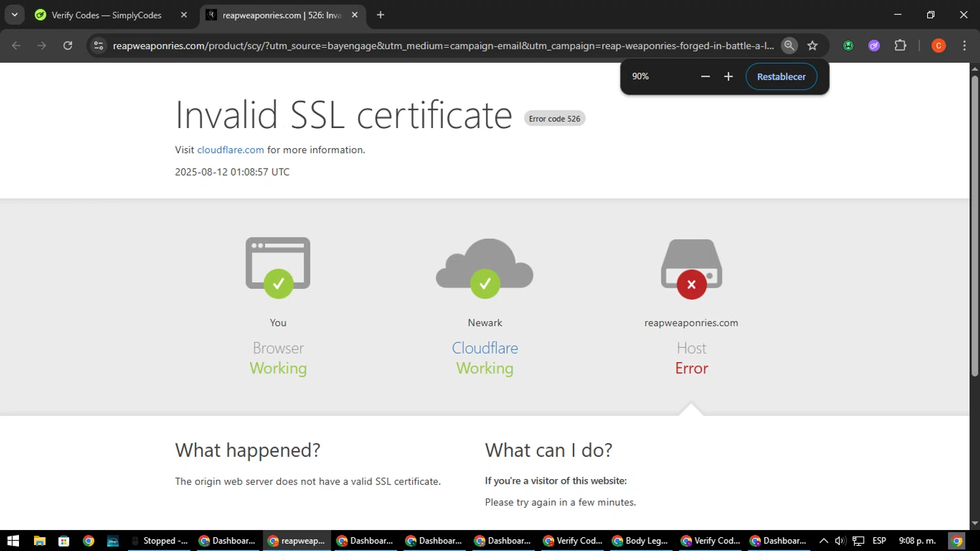Open the 'Stopped -...' taskbar window
Screen dimensions: 980x551
(159, 541)
